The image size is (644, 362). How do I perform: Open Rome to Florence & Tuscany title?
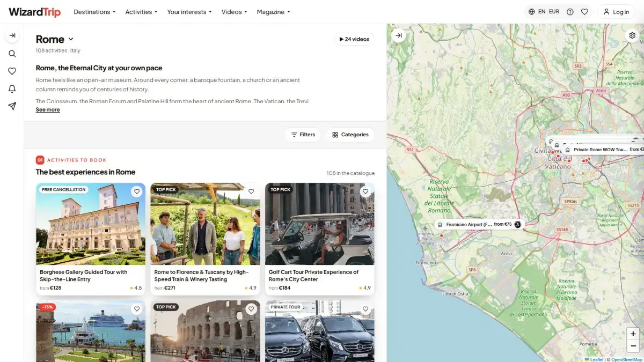coord(201,276)
